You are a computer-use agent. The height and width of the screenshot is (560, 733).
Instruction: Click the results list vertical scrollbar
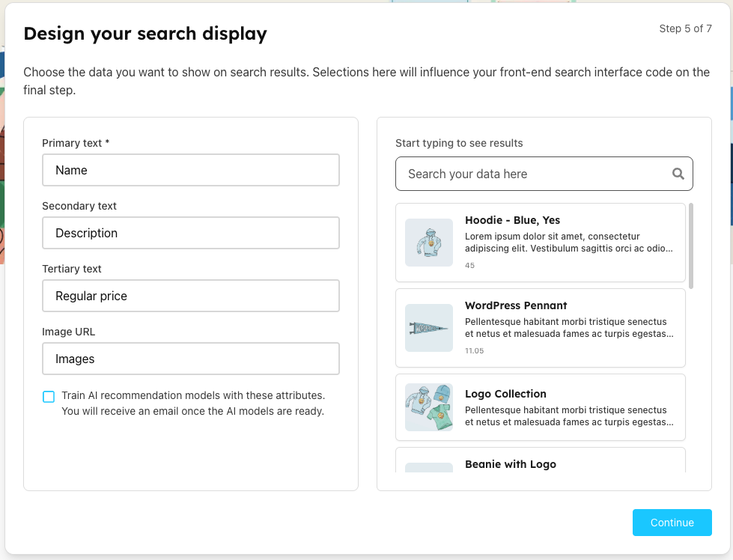tap(691, 246)
